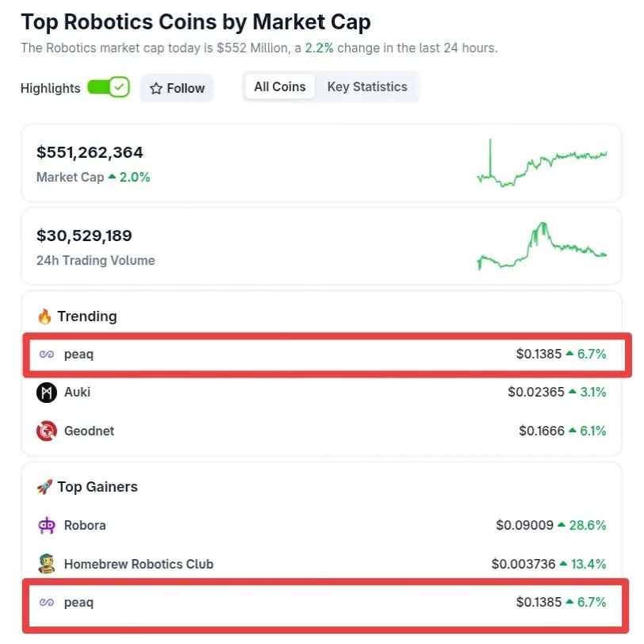Click the rocket icon beside Top Gainers

click(44, 487)
